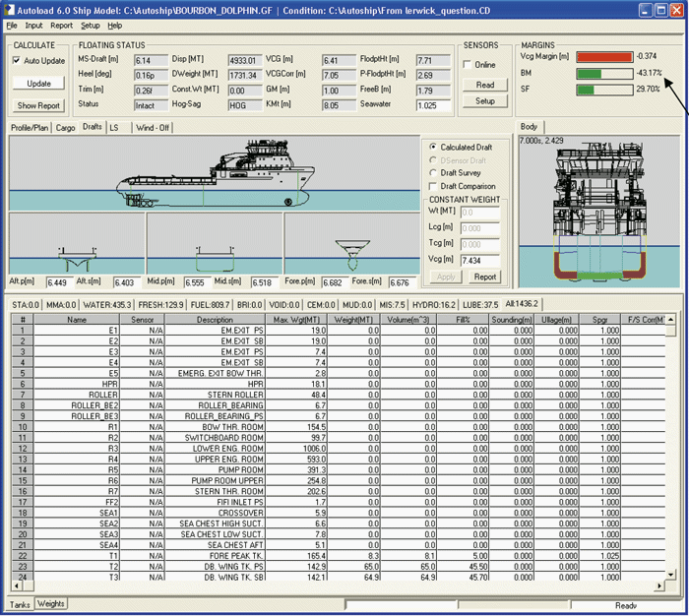Viewport: 689px width, 616px height.
Task: Select the Weights tab at the bottom
Action: 51,604
